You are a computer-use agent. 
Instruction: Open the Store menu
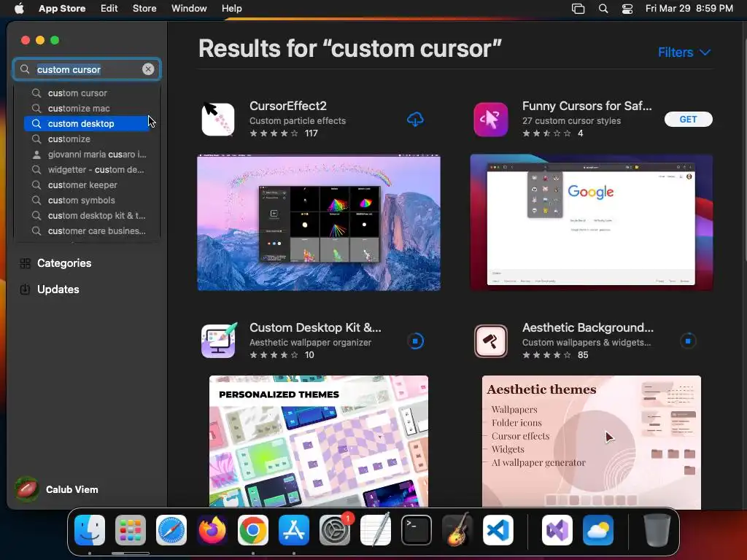(x=144, y=8)
